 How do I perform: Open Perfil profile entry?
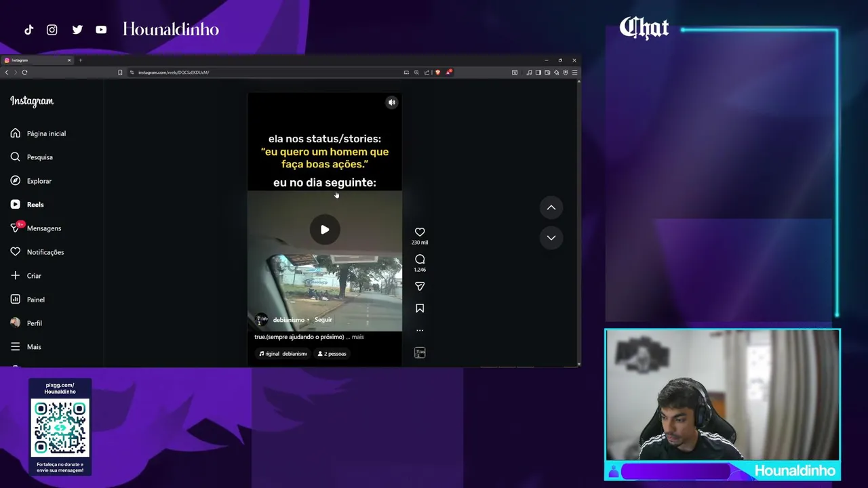coord(26,323)
